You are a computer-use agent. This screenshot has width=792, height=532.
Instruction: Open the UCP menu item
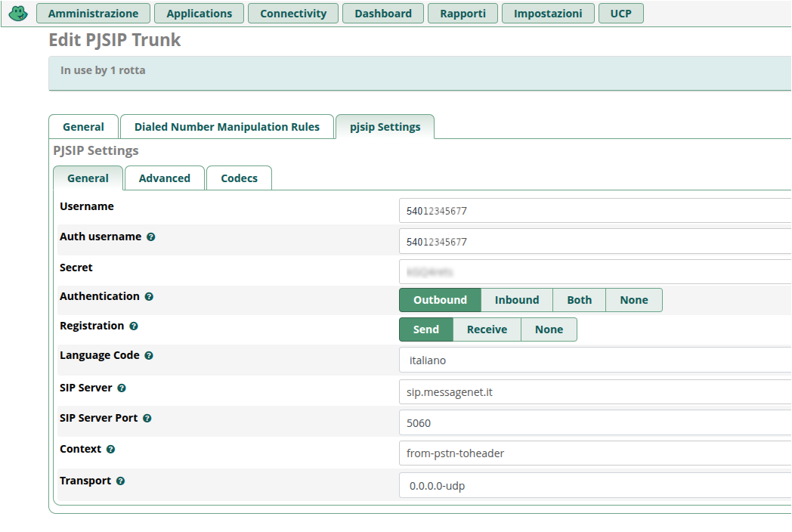tap(620, 14)
